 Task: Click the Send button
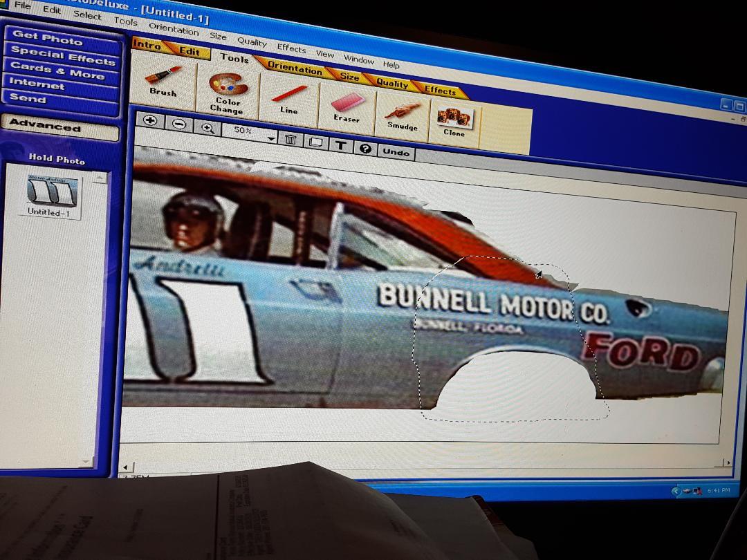pyautogui.click(x=59, y=100)
